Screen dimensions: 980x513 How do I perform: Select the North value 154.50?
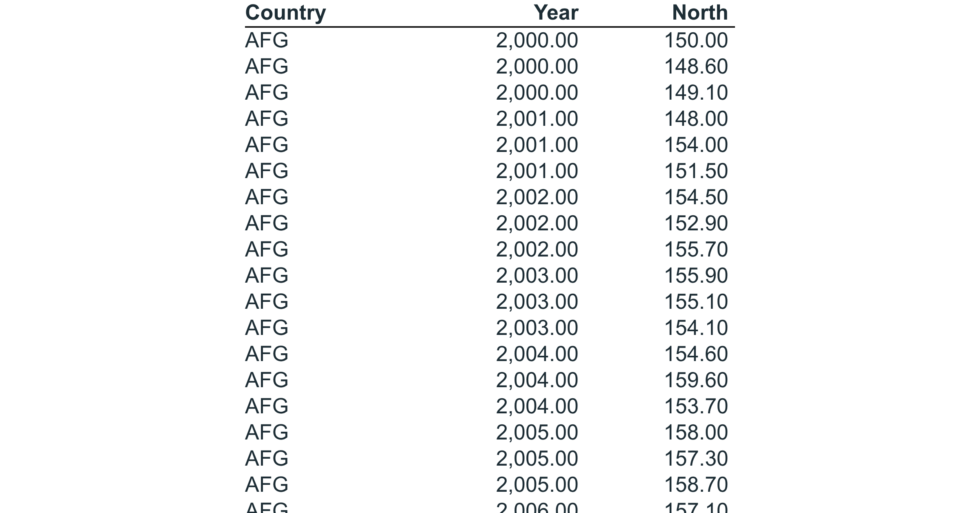click(696, 197)
